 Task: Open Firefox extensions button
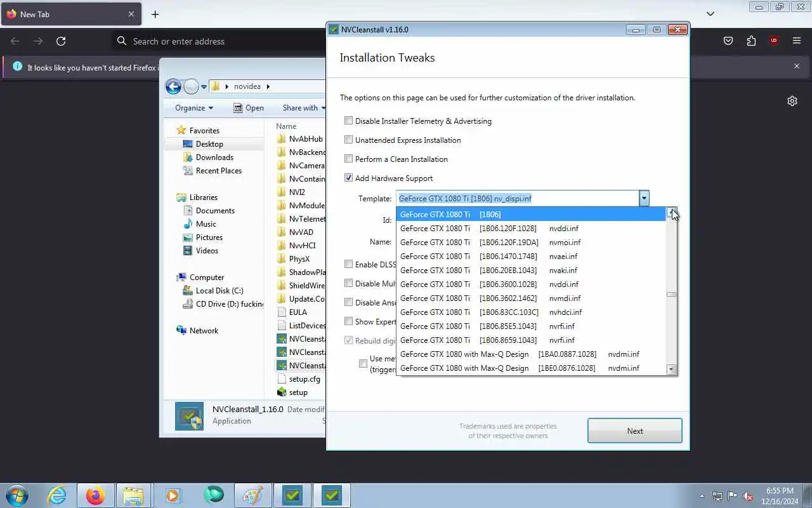pyautogui.click(x=751, y=41)
